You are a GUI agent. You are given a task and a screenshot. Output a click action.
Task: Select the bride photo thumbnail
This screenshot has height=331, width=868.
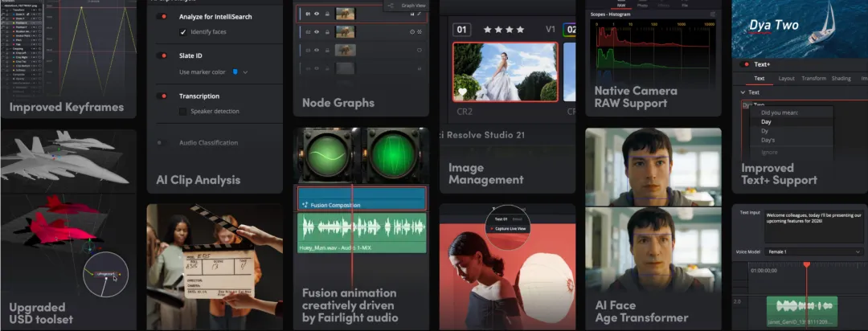506,72
